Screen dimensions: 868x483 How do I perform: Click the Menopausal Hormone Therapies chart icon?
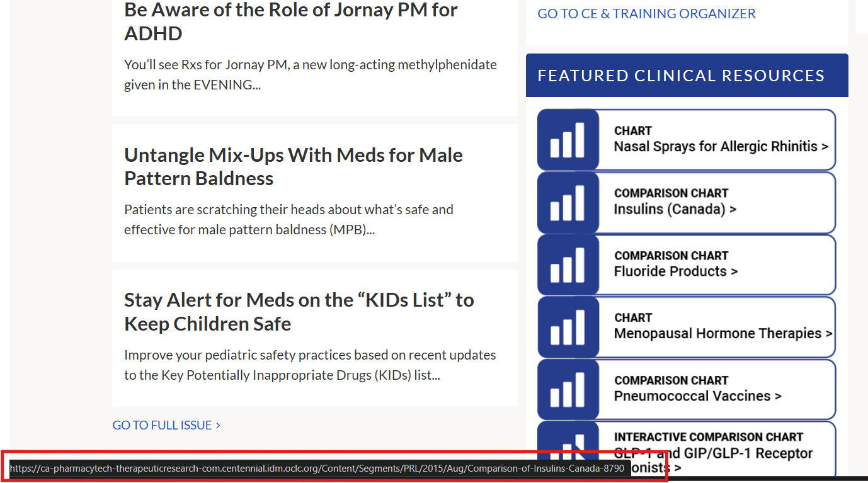(568, 327)
